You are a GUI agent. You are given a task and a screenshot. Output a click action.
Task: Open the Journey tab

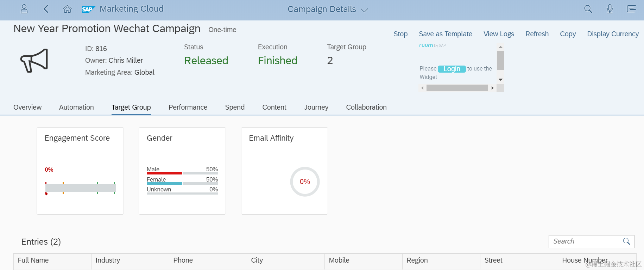click(x=316, y=107)
